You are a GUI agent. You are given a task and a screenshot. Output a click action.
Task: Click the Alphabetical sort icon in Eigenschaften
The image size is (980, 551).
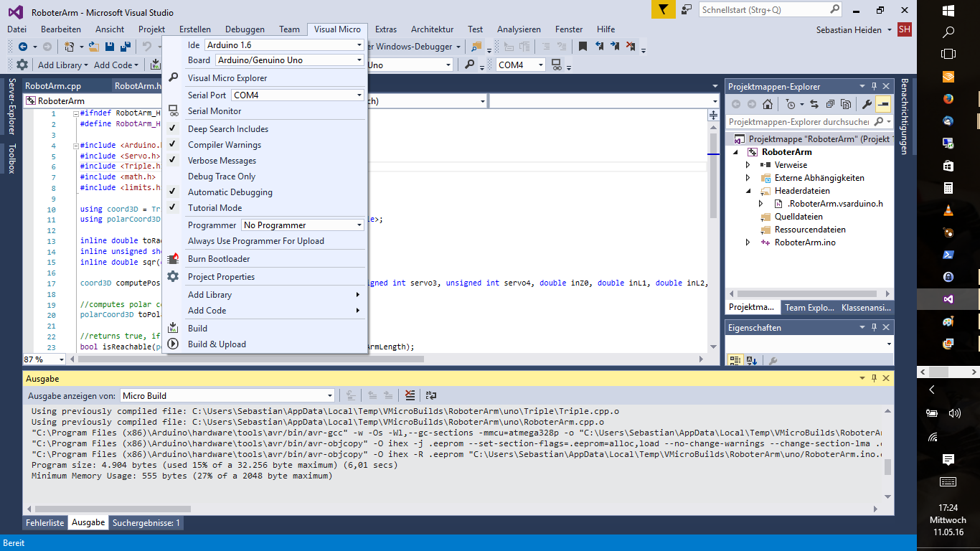click(x=751, y=361)
